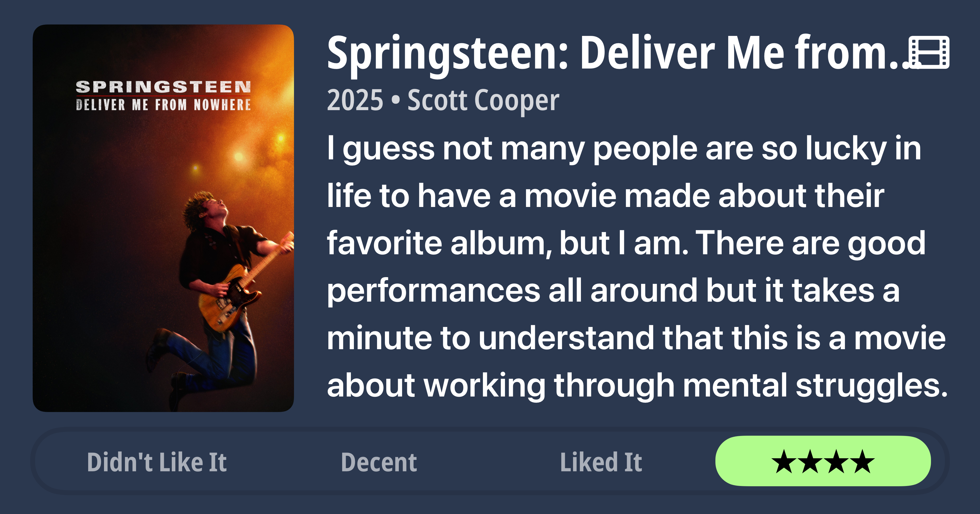
Task: Choose the "Decent" rating option
Action: [x=379, y=462]
